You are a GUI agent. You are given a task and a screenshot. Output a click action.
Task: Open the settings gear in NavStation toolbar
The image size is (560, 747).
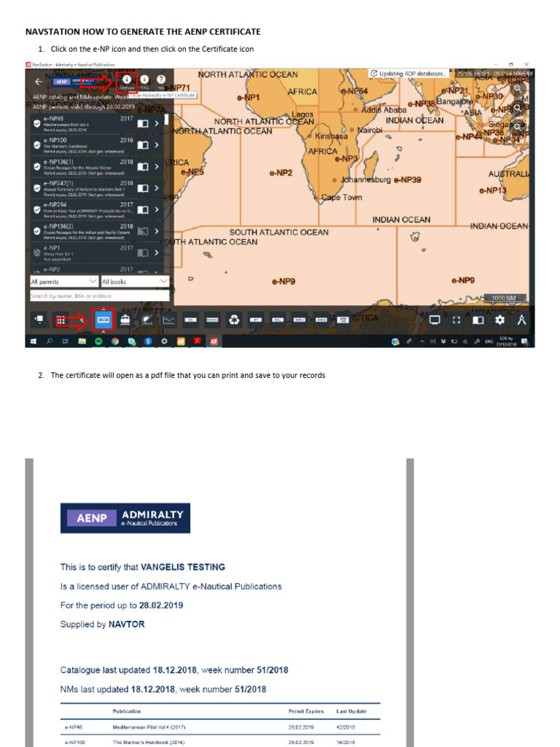499,320
